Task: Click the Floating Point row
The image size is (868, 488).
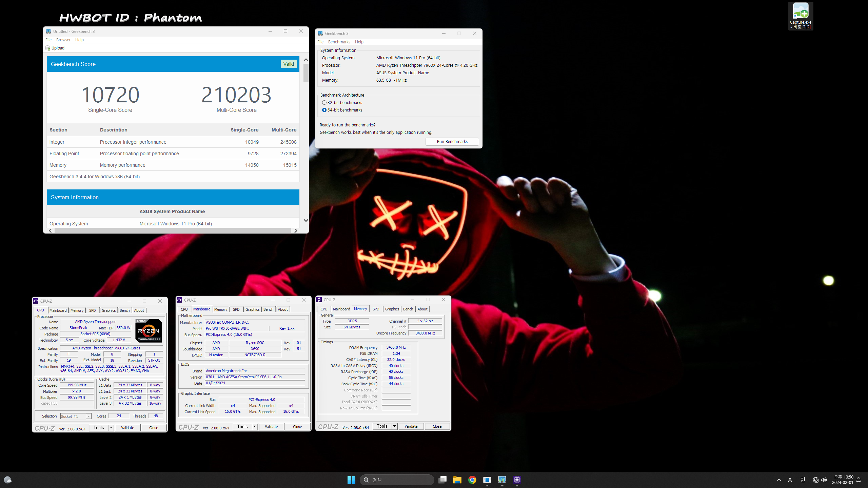Action: click(173, 154)
